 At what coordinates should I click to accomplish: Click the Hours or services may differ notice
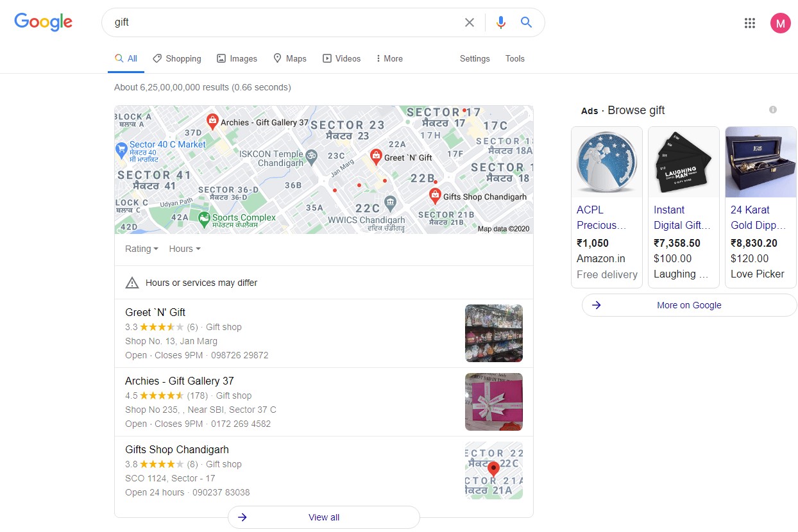tap(201, 283)
